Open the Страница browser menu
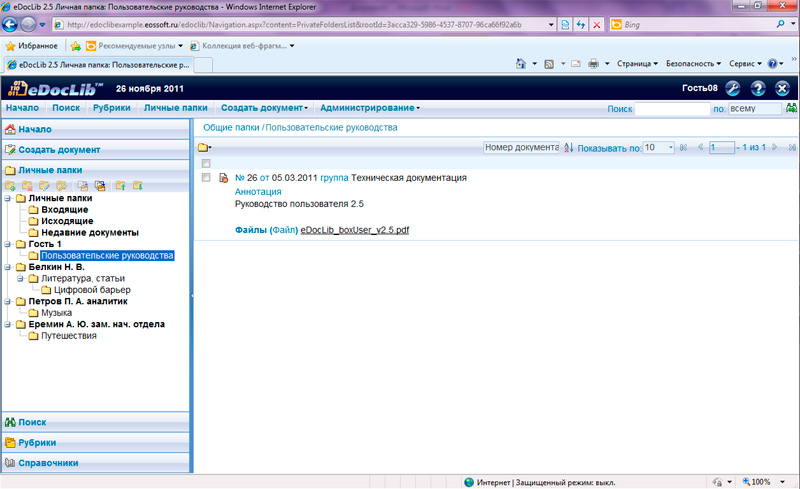This screenshot has width=800, height=489. pyautogui.click(x=637, y=64)
